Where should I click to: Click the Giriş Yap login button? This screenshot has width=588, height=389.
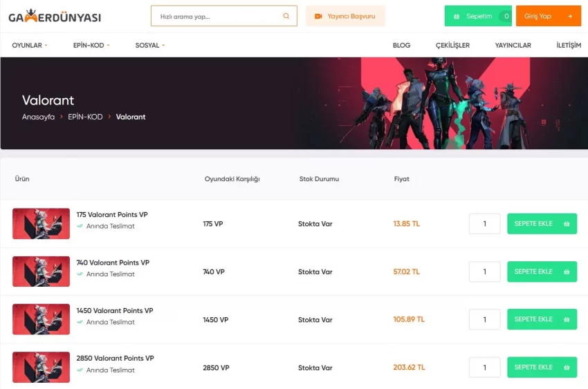point(548,16)
